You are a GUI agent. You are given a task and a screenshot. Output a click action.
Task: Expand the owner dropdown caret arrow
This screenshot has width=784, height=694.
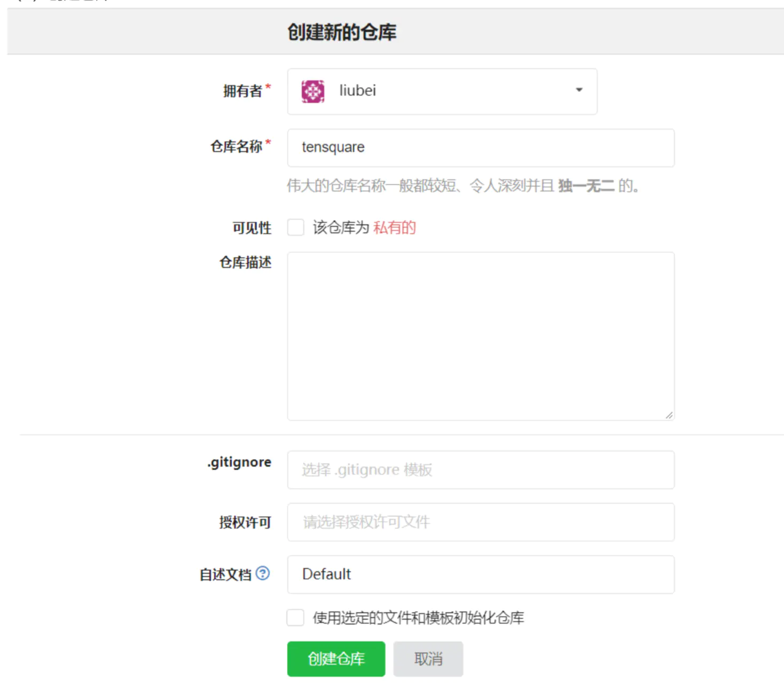[579, 90]
